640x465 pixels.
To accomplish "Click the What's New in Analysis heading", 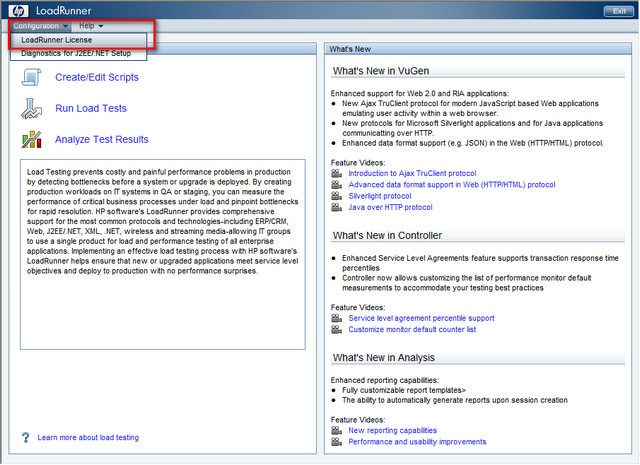I will pyautogui.click(x=384, y=358).
